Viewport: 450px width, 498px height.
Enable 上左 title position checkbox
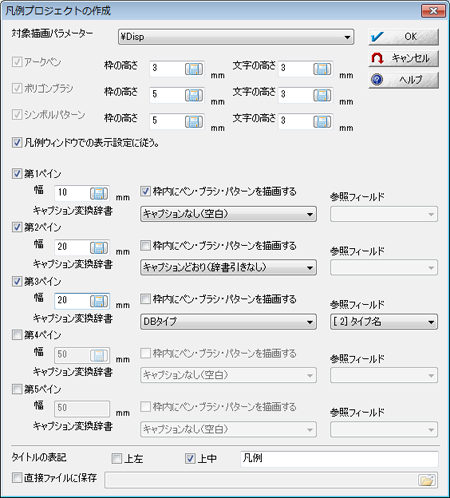(x=116, y=459)
